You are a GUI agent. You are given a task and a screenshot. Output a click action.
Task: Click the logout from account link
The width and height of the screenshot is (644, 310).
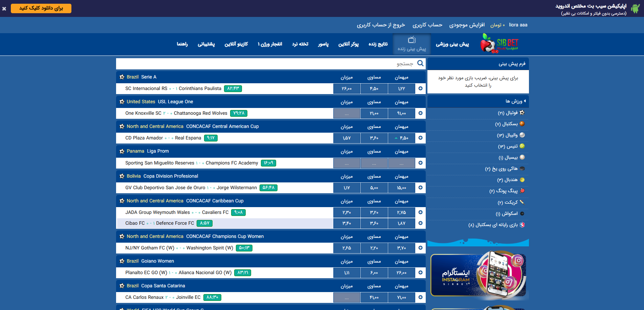pos(381,25)
